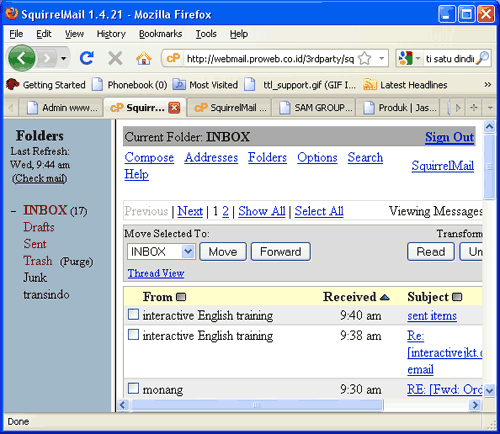Open the Addresses link

click(211, 157)
